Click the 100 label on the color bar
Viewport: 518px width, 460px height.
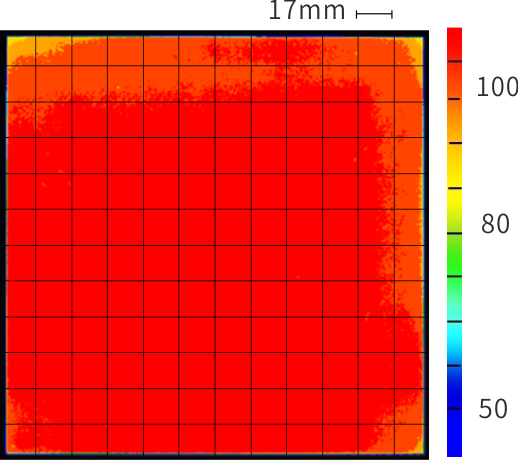tap(497, 87)
